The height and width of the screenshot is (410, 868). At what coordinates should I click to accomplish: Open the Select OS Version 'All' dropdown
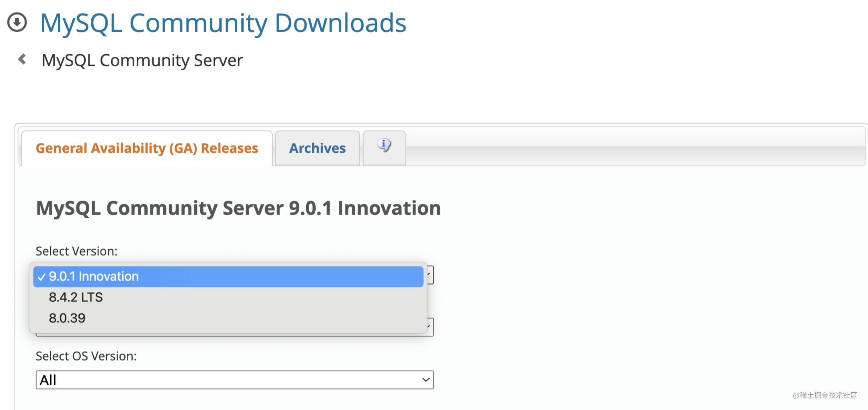click(234, 380)
